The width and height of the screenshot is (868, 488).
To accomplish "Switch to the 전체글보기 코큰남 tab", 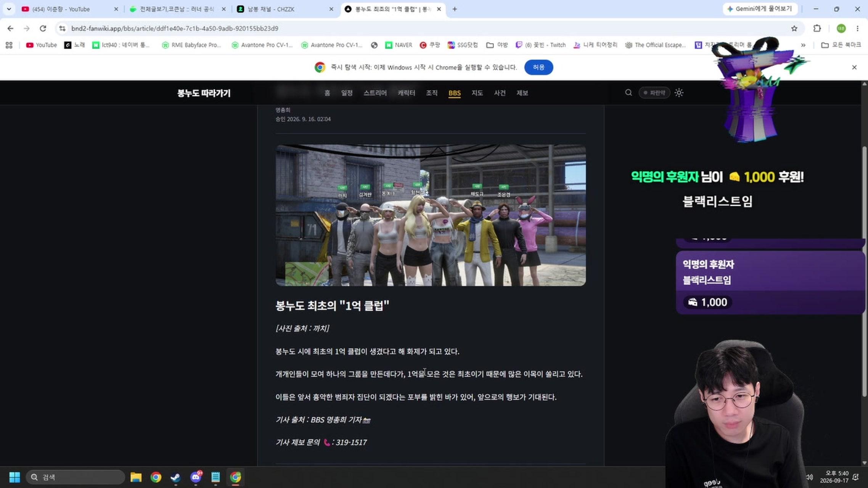I will point(177,9).
